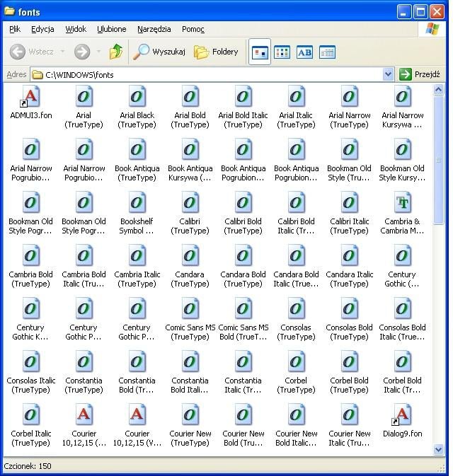The height and width of the screenshot is (476, 453).
Task: Go up one folder level
Action: [x=116, y=52]
